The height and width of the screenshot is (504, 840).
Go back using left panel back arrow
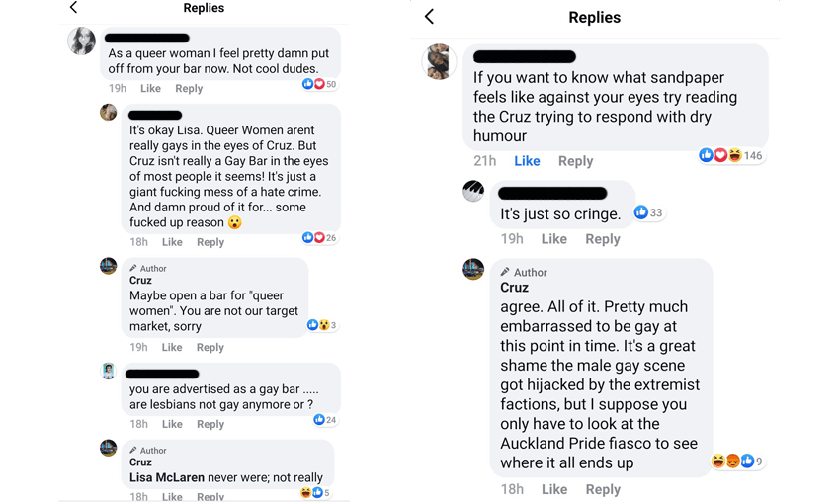(x=73, y=8)
